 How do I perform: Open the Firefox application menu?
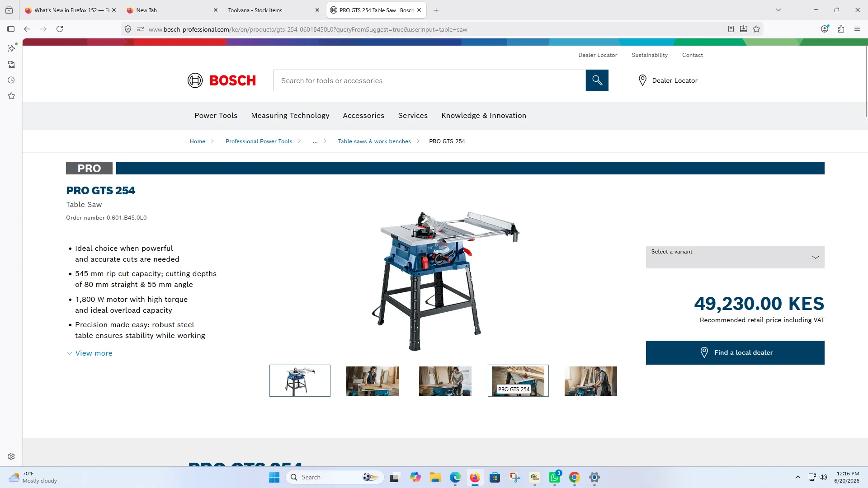857,29
